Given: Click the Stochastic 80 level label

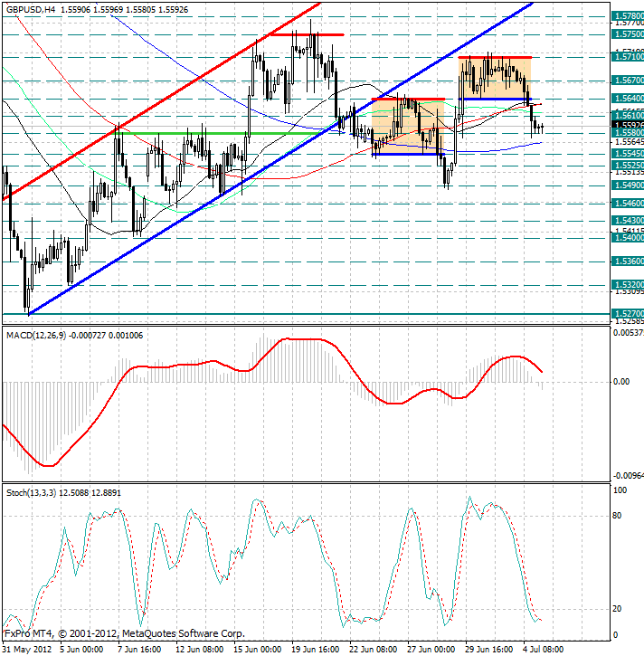Looking at the screenshot, I should pyautogui.click(x=617, y=516).
